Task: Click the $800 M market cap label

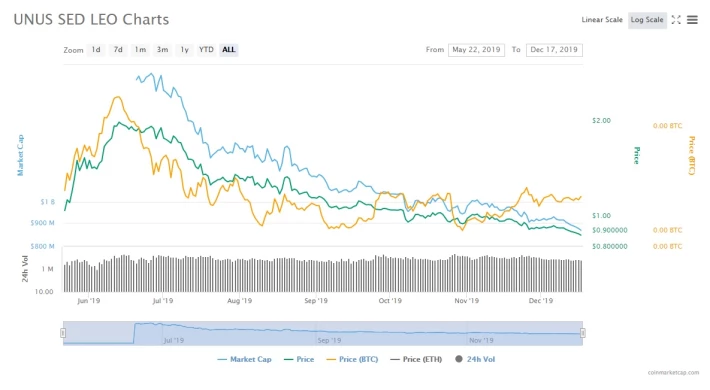Action: (x=42, y=246)
